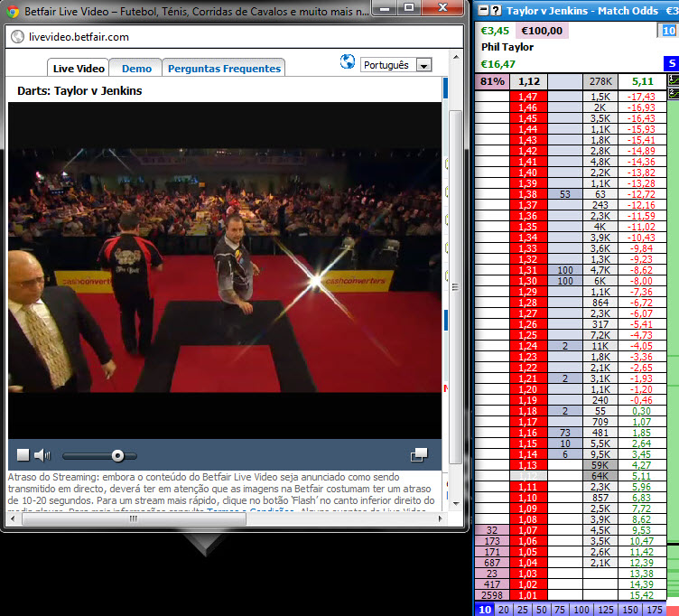The width and height of the screenshot is (679, 616).
Task: Select stake 75 at ladder bottom
Action: coord(560,609)
